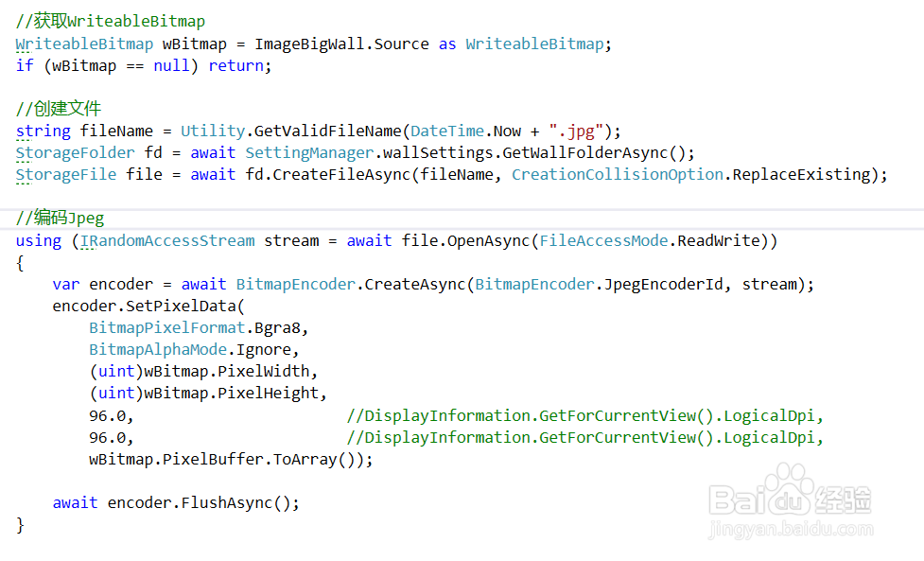Click the "var" keyword
This screenshot has height=561, width=924.
[x=66, y=285]
